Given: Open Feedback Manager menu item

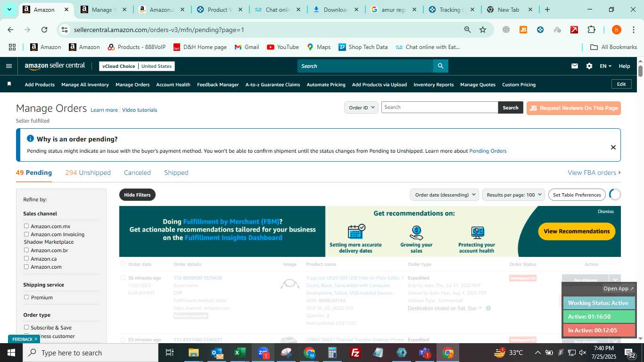Looking at the screenshot, I should pyautogui.click(x=218, y=84).
